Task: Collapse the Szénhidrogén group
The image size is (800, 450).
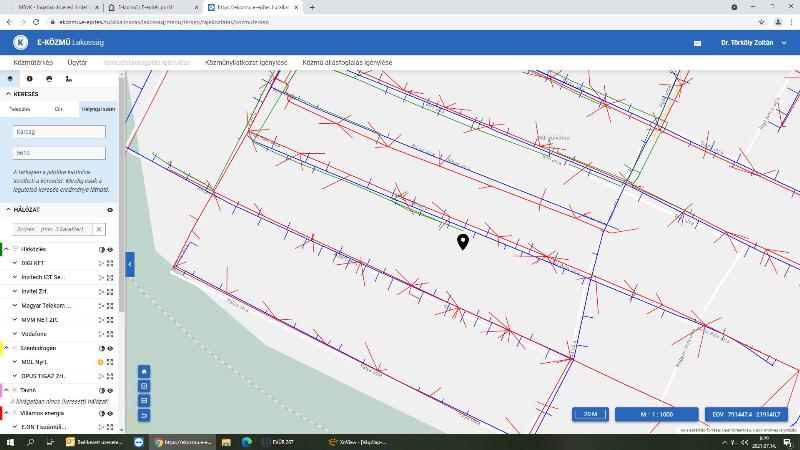Action: point(7,348)
